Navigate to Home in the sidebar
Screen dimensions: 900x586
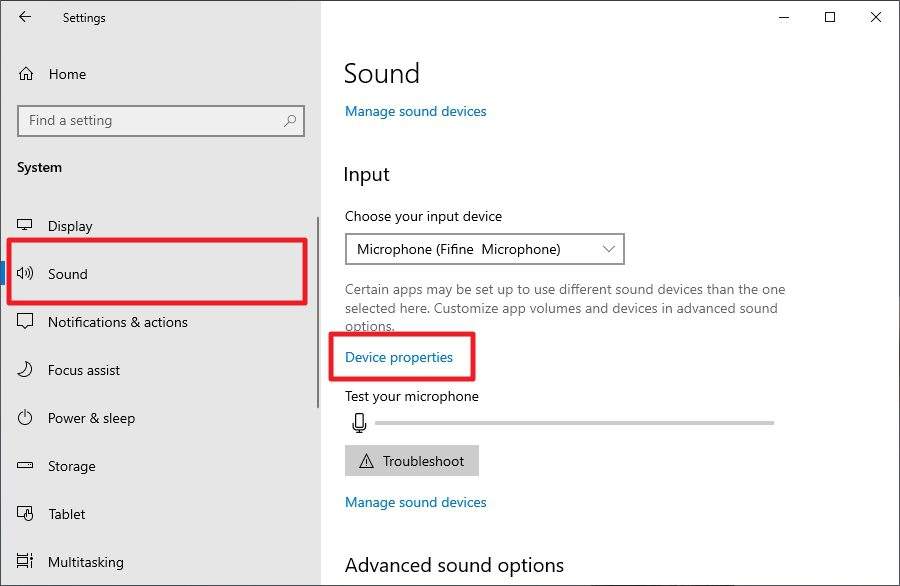pos(66,74)
